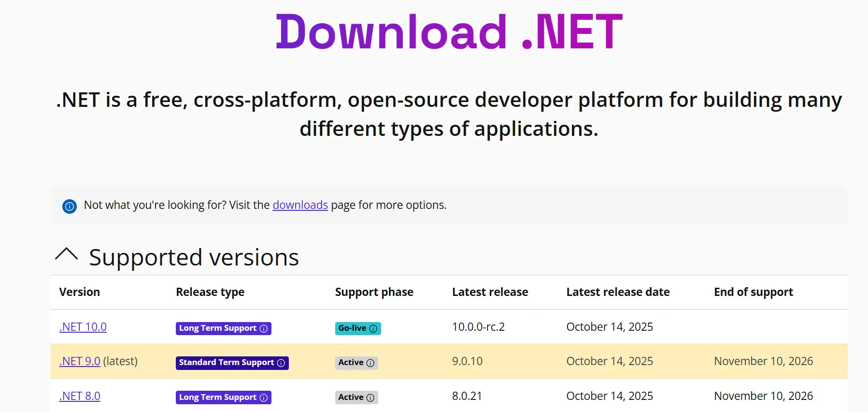Image resolution: width=868 pixels, height=412 pixels.
Task: Click the Active badge in the .NET 9.0 row
Action: pos(356,363)
